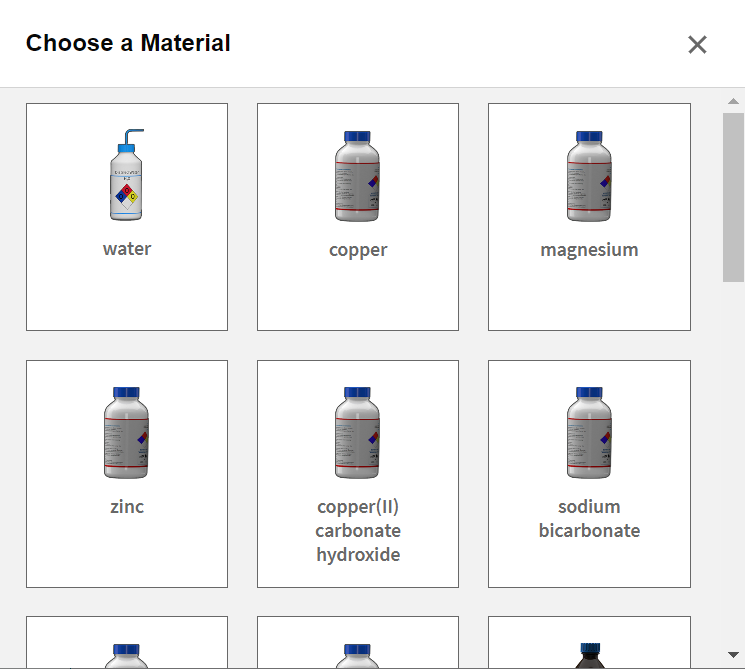Select the "sodium bicarbonate" text label

(x=589, y=518)
